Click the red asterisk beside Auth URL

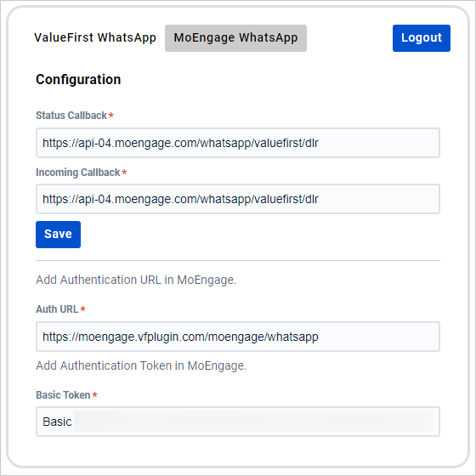tap(82, 309)
